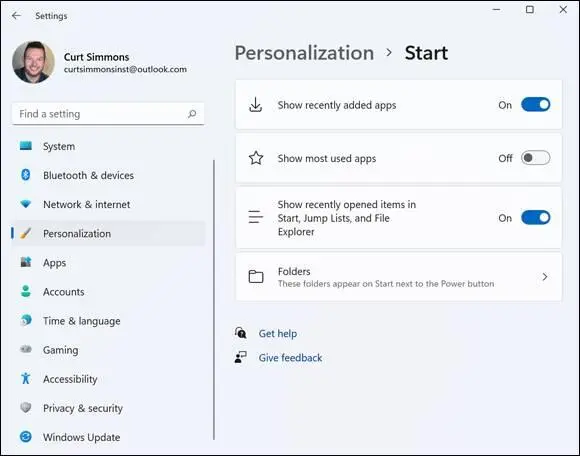Go to Windows Update label
Screen dimensions: 580x456
coord(81,437)
